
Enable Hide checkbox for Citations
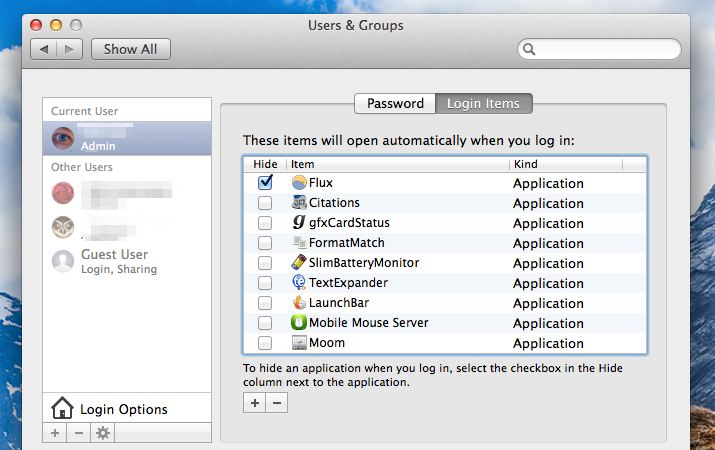click(265, 203)
